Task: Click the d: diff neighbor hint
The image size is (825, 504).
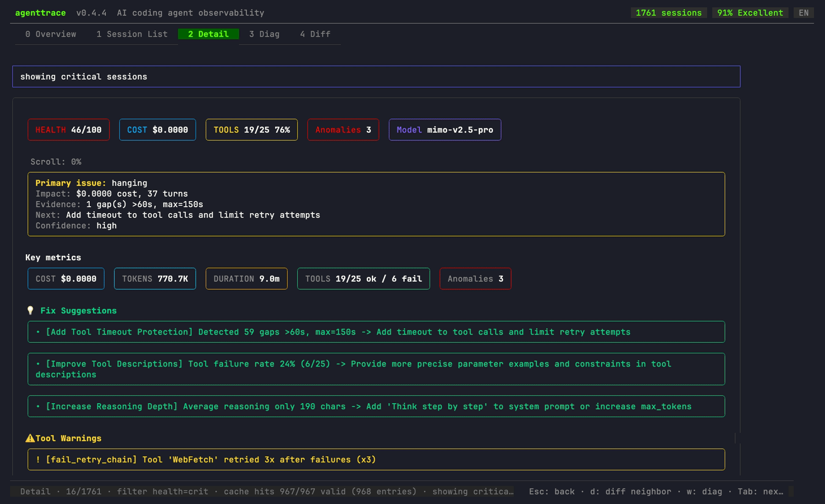Action: (631, 492)
